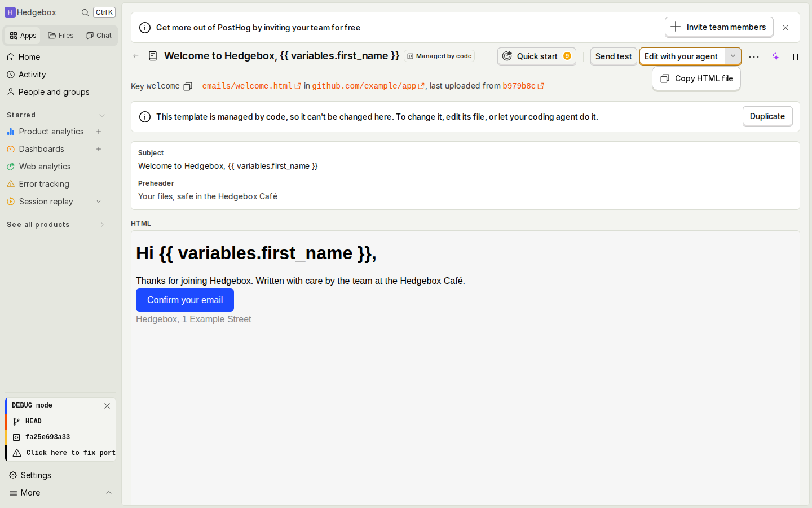812x508 pixels.
Task: Switch to the Apps tab
Action: 23,36
